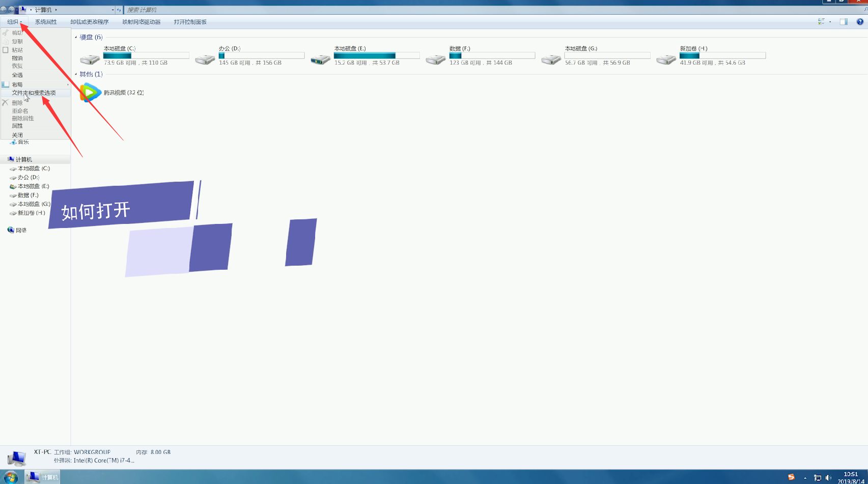
Task: Click 卸载或更改程序 toolbar button
Action: [90, 22]
